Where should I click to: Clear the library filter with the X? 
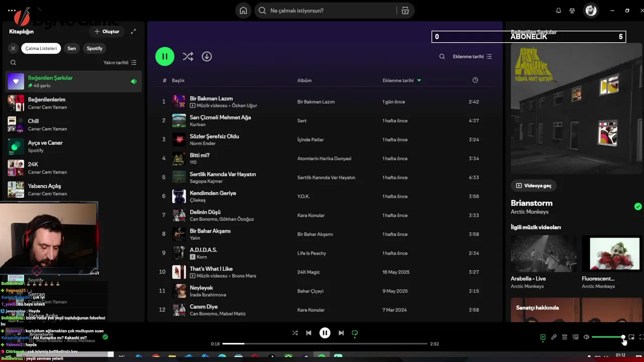[13, 48]
